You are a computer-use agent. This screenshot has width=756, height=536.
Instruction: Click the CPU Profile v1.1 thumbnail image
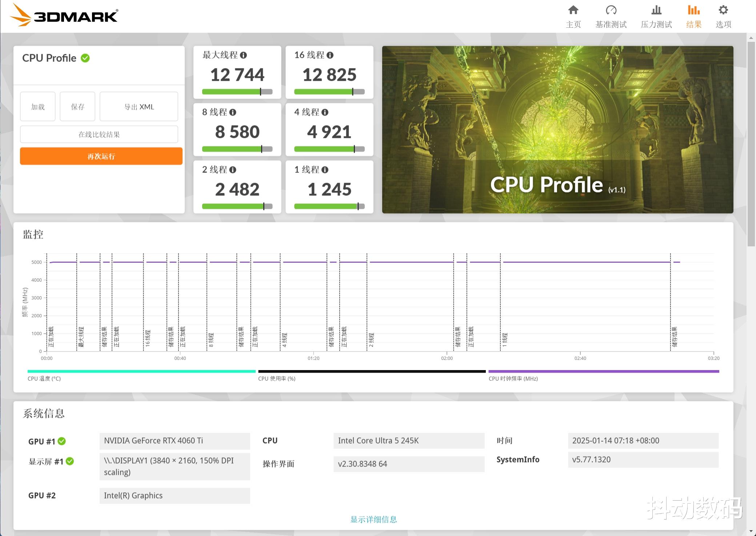tap(557, 130)
